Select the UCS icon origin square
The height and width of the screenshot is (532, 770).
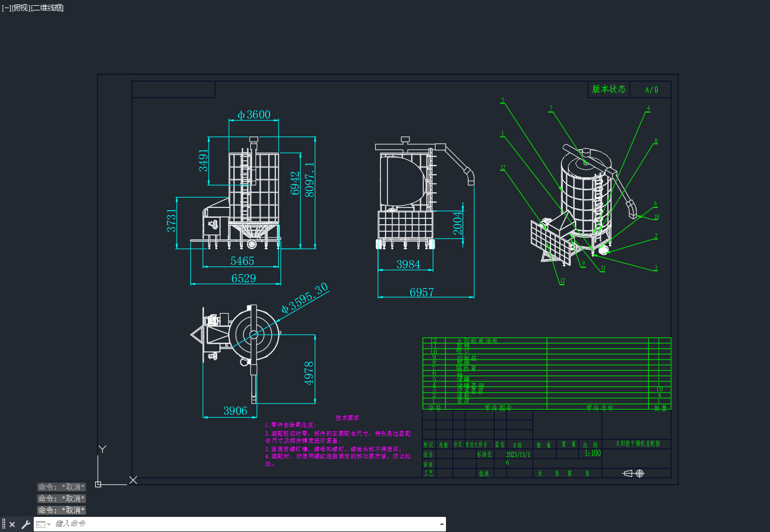pos(98,484)
